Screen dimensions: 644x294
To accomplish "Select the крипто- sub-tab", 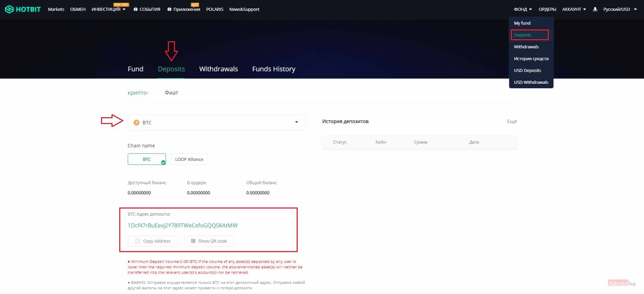I will [x=138, y=93].
